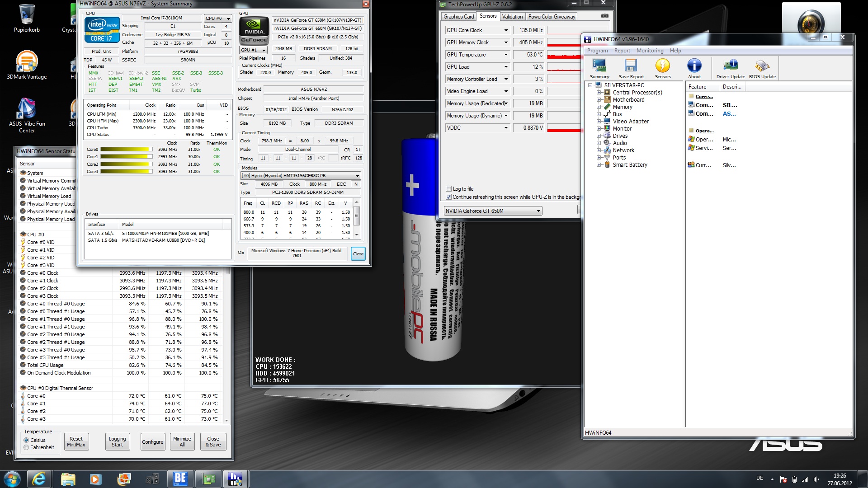This screenshot has height=488, width=868.
Task: Select the Fahrenheit temperature radio button
Action: pyautogui.click(x=26, y=447)
